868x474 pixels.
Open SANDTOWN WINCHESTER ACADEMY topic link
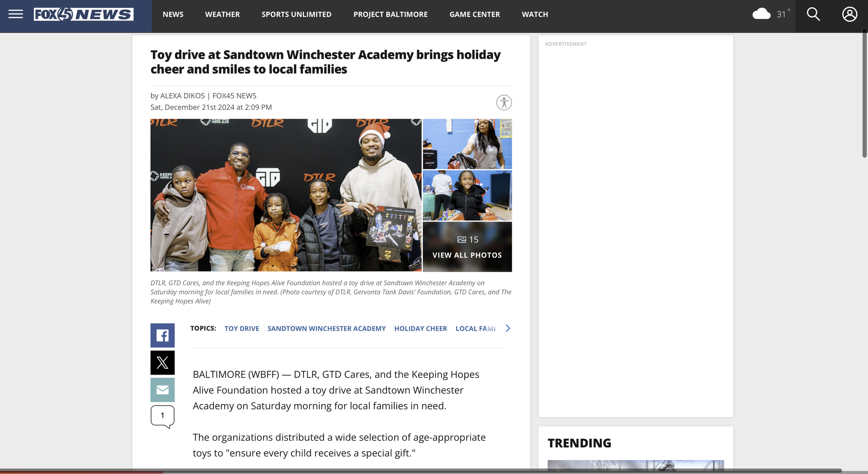[326, 328]
